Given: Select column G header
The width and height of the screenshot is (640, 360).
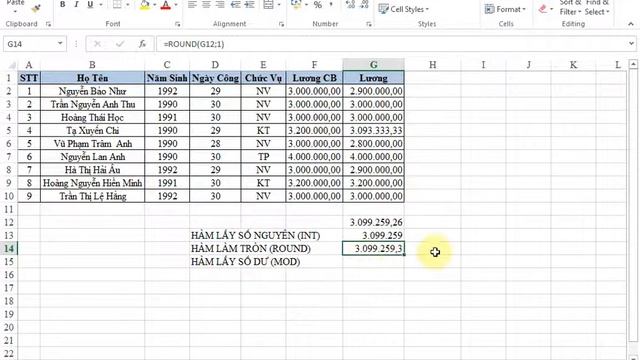Looking at the screenshot, I should [x=373, y=64].
